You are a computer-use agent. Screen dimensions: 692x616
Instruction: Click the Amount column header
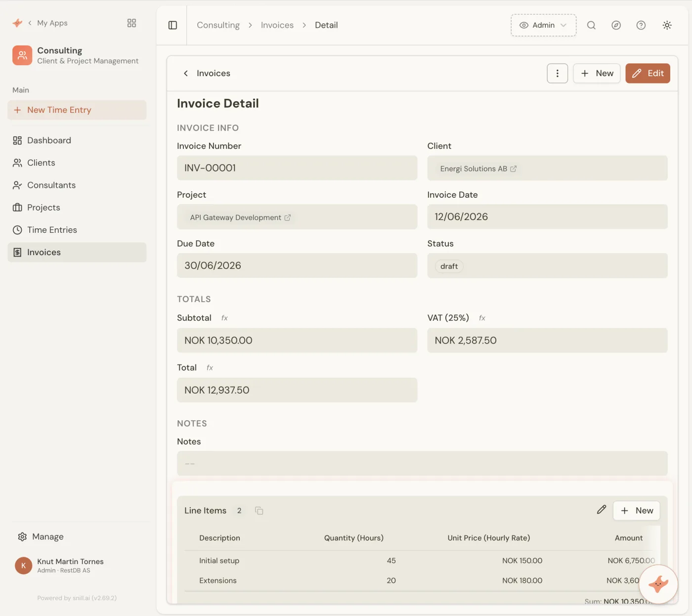pyautogui.click(x=629, y=538)
